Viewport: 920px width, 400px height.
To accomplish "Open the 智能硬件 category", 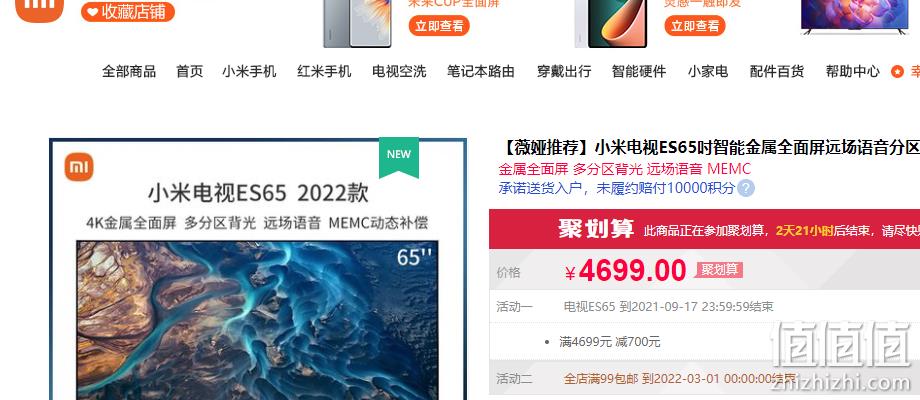I will [639, 72].
